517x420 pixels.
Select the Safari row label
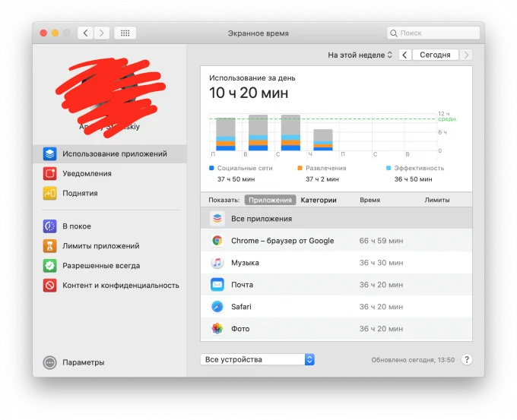click(241, 307)
